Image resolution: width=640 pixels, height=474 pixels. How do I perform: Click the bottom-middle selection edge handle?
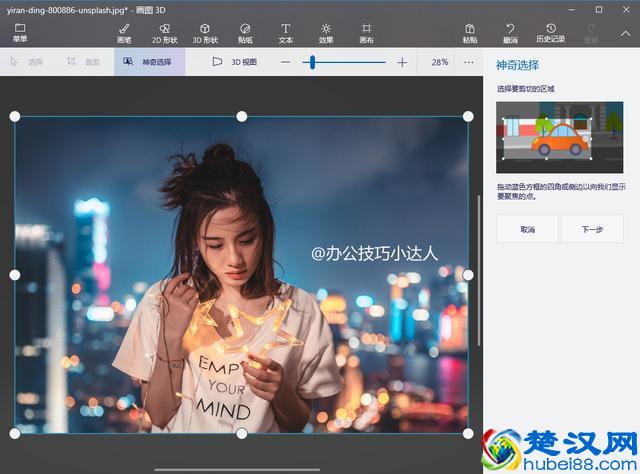click(242, 434)
